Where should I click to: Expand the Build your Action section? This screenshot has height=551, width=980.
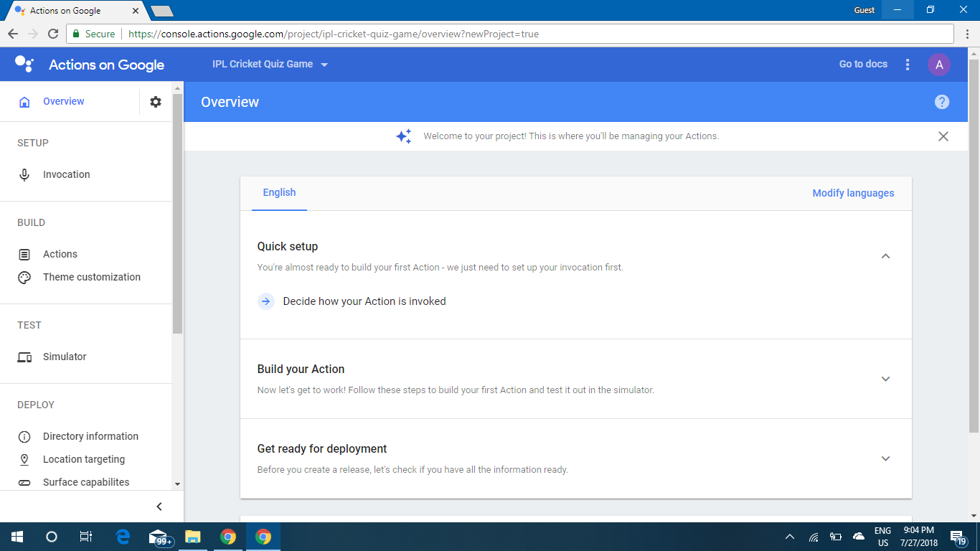[x=885, y=379]
